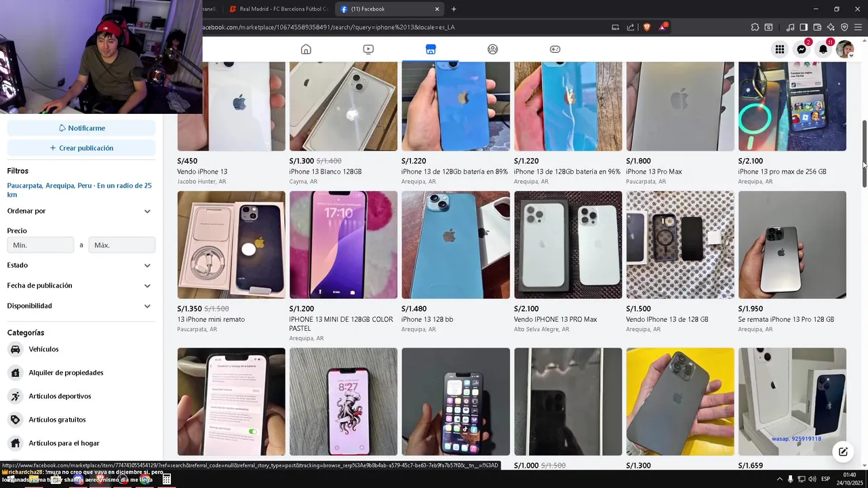This screenshot has width=868, height=488.
Task: Close the (11) Facebook tab
Action: 437,9
